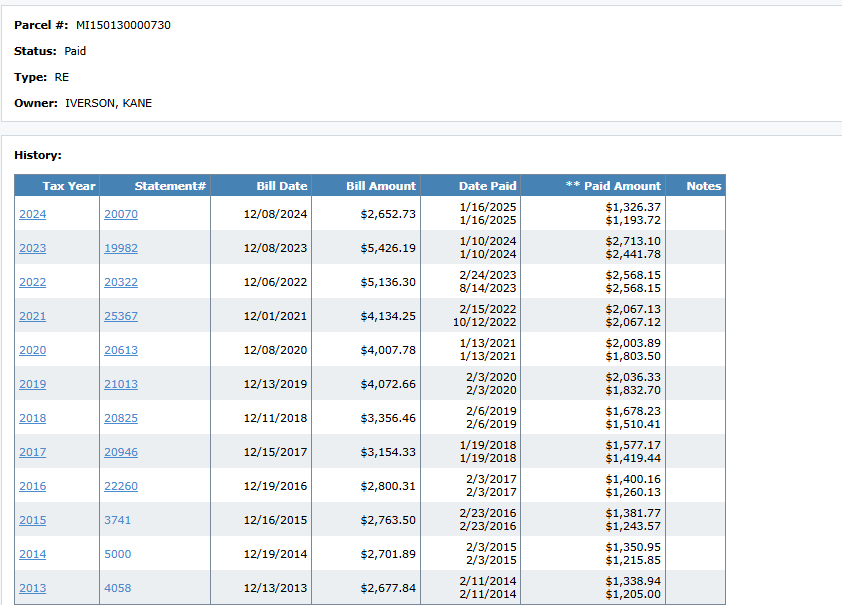
Task: Click statement number 25367
Action: pos(121,316)
